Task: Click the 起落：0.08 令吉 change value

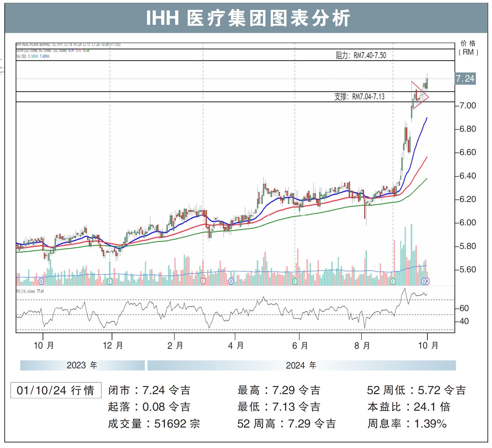Action: (x=149, y=407)
